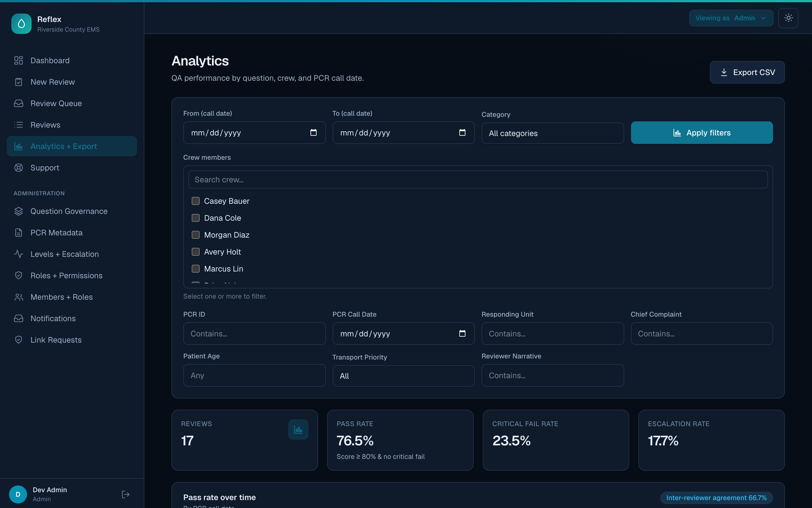Open the PCR Metadata page link

click(72, 233)
